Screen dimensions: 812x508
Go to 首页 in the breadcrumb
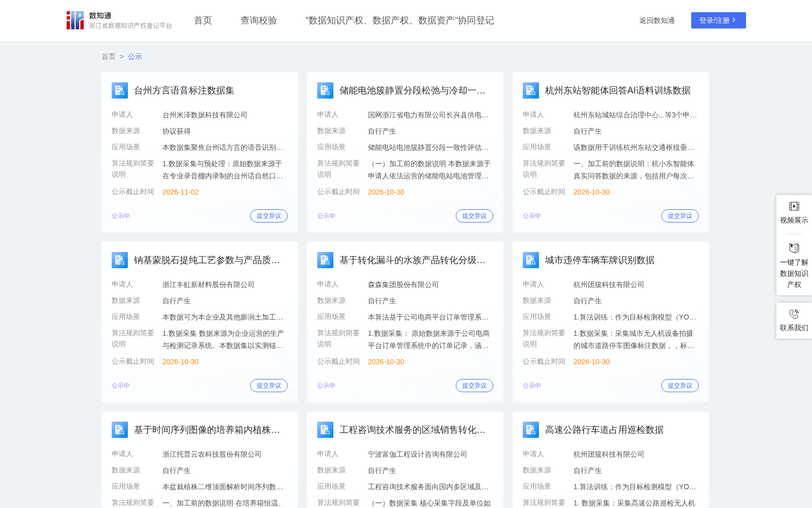(x=109, y=56)
